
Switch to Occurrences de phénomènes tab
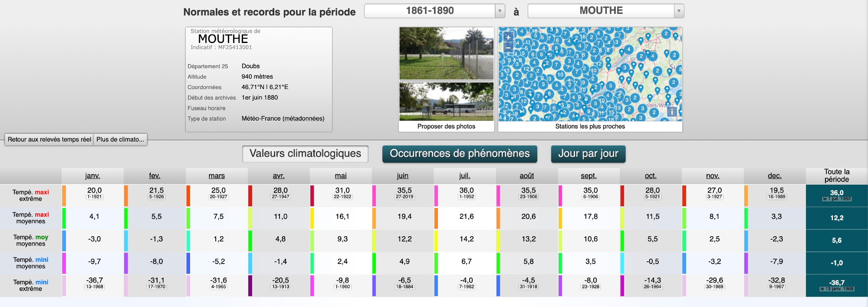pos(460,154)
